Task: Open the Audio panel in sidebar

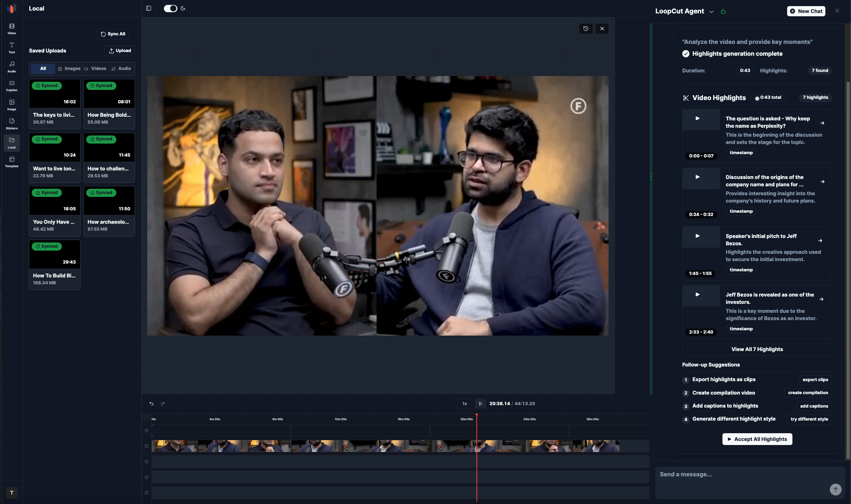Action: pos(12,67)
